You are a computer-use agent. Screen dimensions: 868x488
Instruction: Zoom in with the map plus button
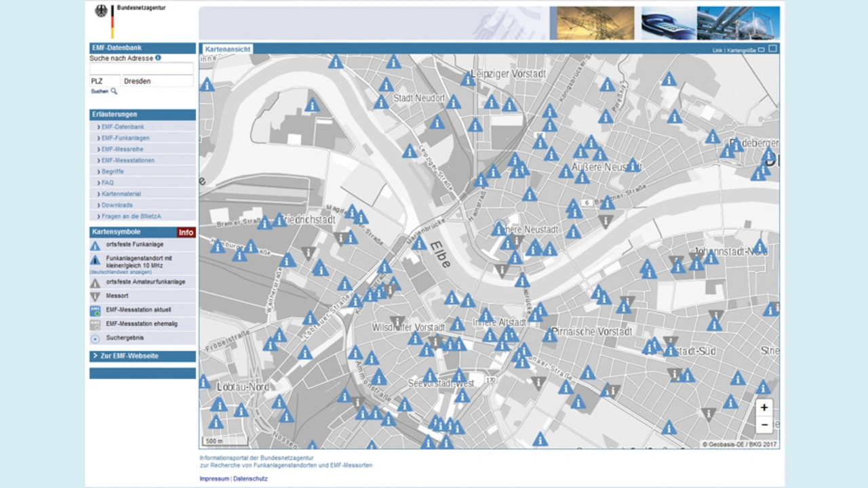pos(764,408)
